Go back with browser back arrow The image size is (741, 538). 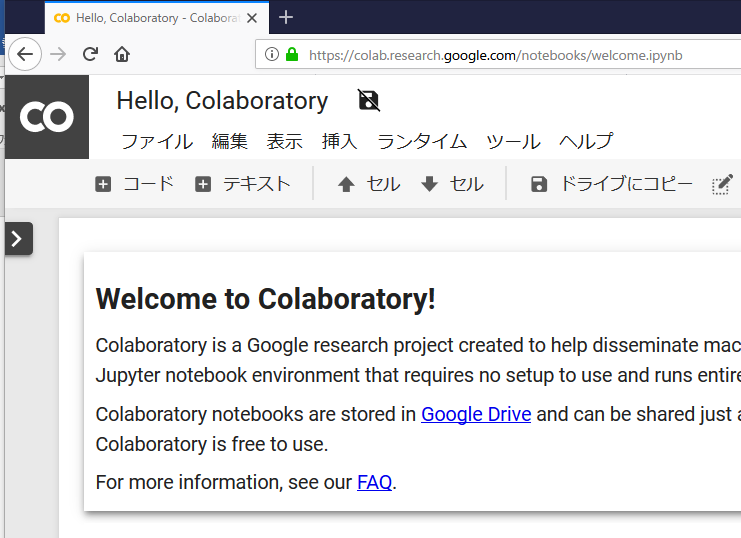(25, 54)
